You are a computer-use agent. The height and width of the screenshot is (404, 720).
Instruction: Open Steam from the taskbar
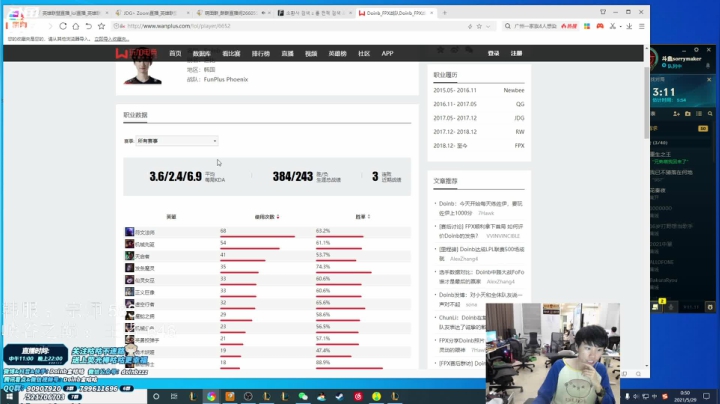click(340, 396)
